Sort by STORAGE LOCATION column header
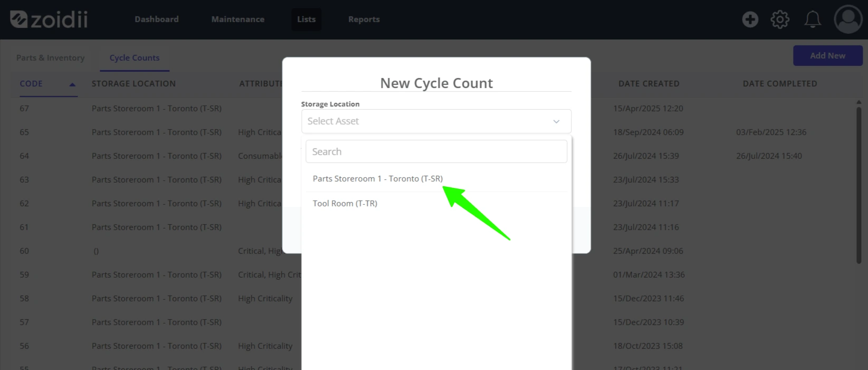868x370 pixels. [x=133, y=84]
